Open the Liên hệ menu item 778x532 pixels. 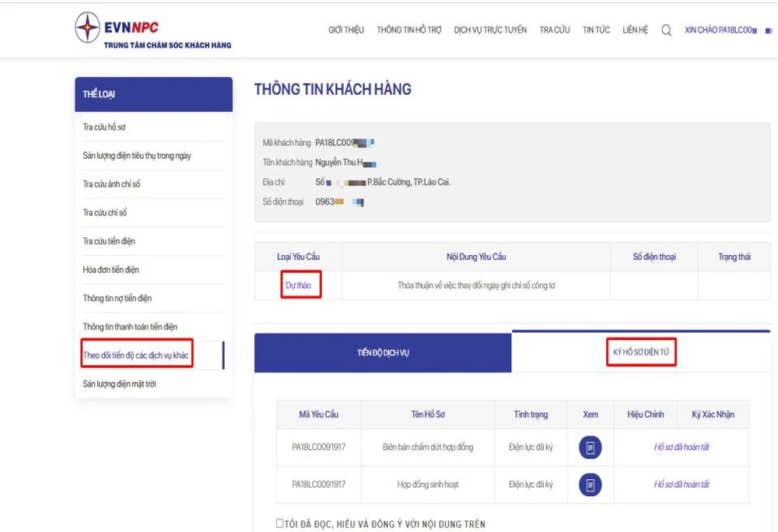click(x=635, y=30)
